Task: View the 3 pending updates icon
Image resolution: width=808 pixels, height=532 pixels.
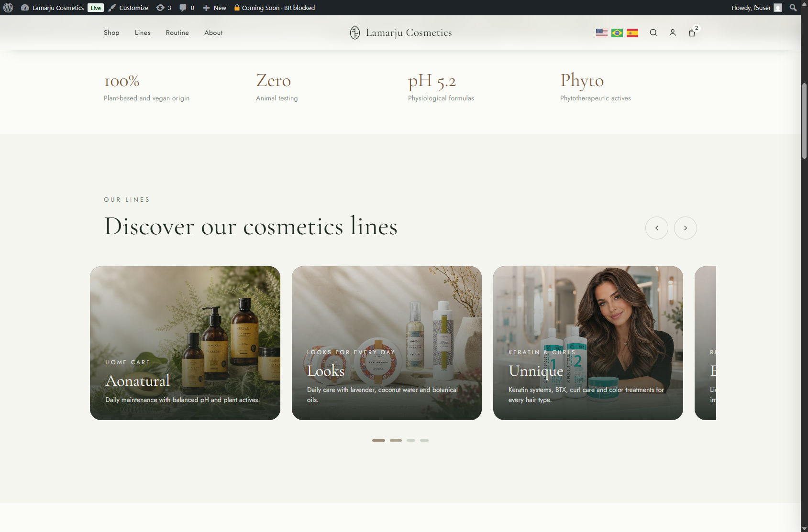Action: 164,8
